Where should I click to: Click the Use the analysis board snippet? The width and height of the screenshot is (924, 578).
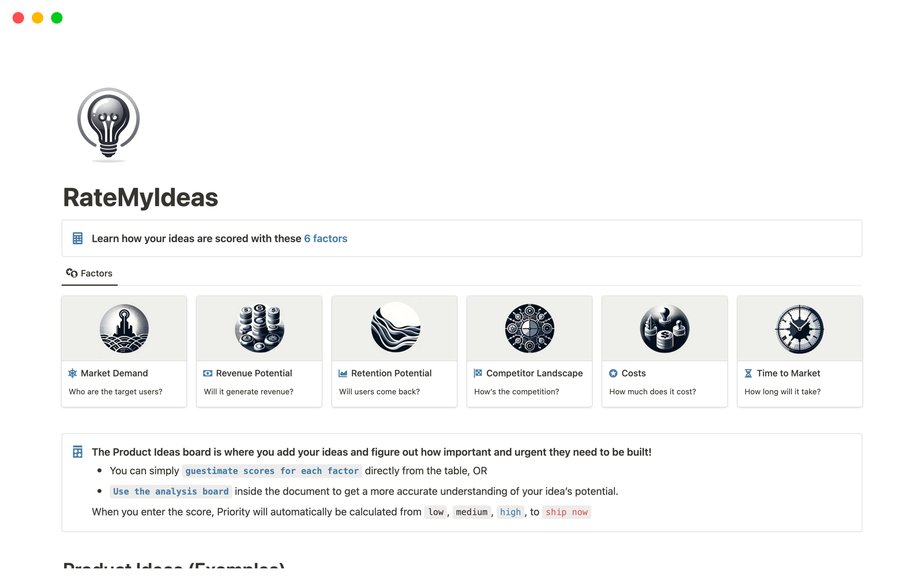coord(170,491)
